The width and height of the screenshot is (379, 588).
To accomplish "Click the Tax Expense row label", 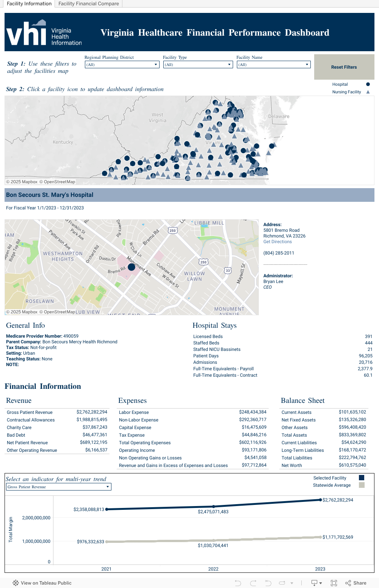I will [x=132, y=435].
